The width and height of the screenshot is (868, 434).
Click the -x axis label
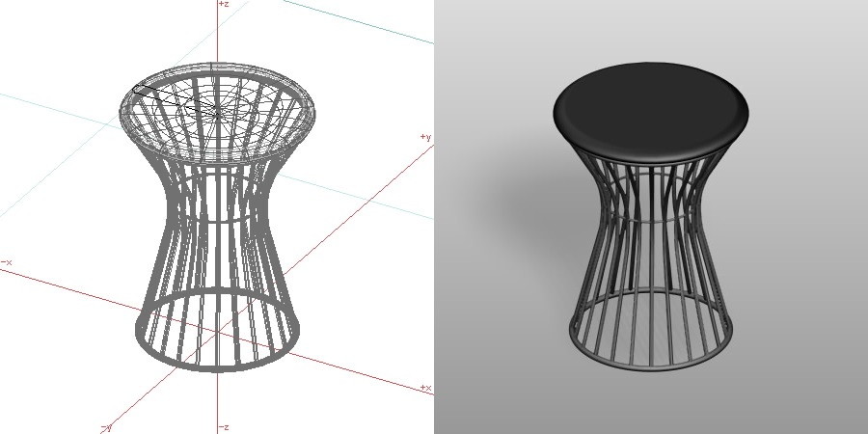7,262
